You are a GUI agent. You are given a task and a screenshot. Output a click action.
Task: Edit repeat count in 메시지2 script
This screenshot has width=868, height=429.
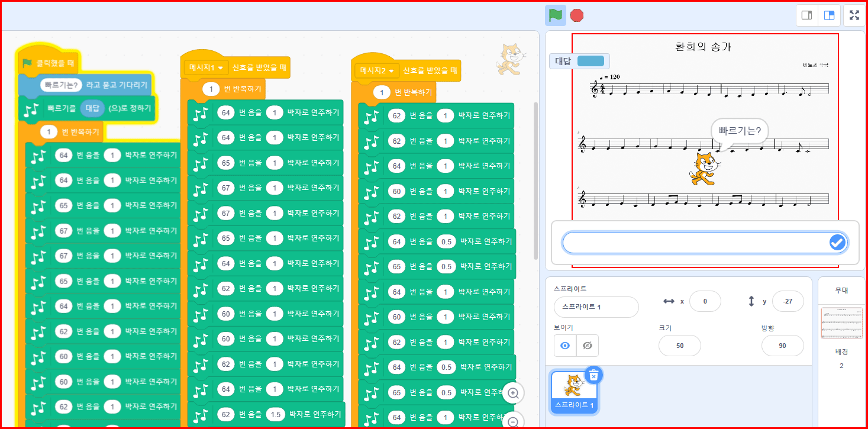click(382, 93)
